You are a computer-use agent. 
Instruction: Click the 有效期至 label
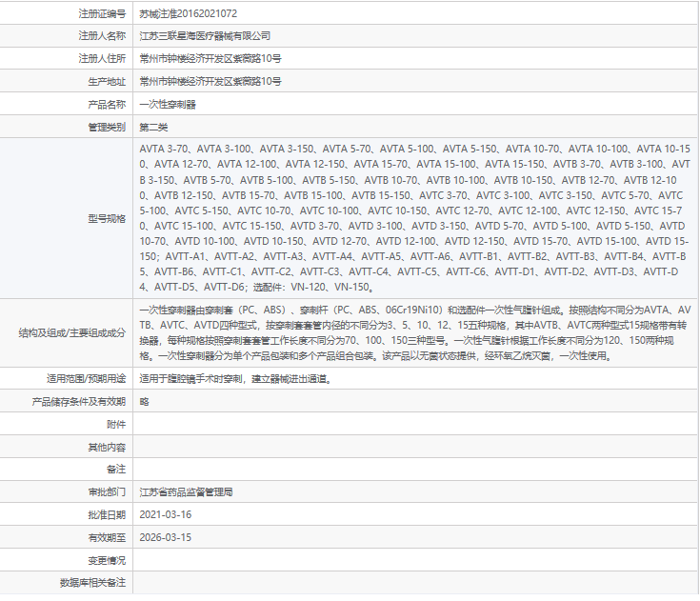pos(107,537)
